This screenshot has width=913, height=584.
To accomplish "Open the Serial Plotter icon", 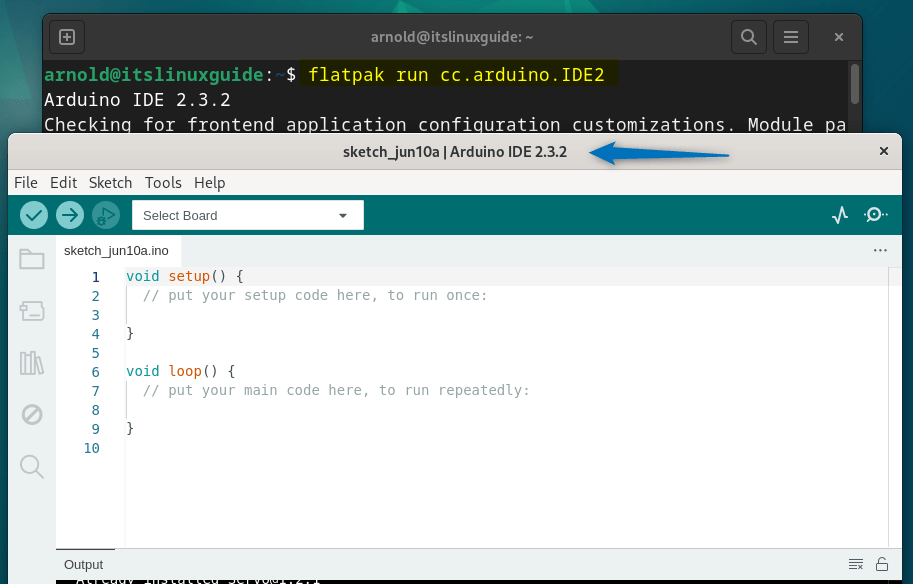I will click(x=839, y=214).
